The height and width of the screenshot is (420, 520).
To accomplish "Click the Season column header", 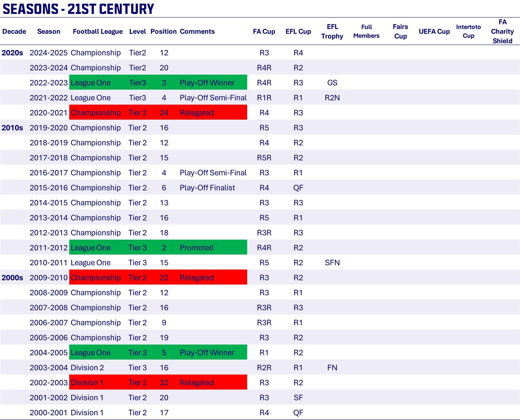I will (x=49, y=31).
